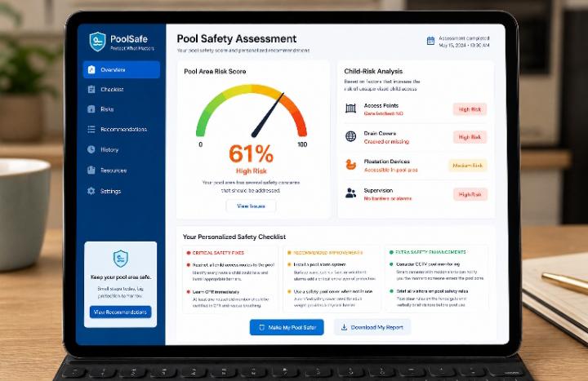This screenshot has height=381, width=588.
Task: Click the Flotation Devices Medium Risk badge
Action: tap(467, 166)
